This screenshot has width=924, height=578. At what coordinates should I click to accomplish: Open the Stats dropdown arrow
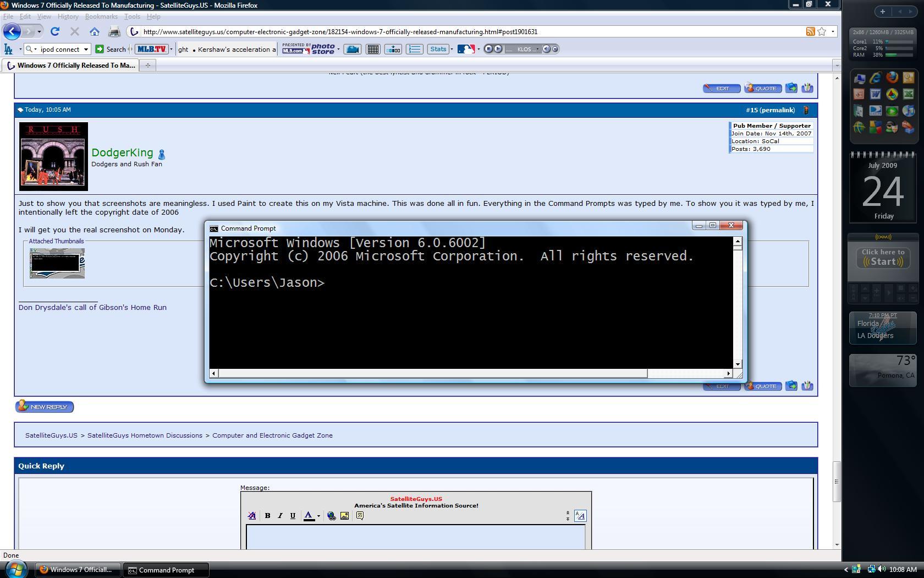tap(452, 49)
